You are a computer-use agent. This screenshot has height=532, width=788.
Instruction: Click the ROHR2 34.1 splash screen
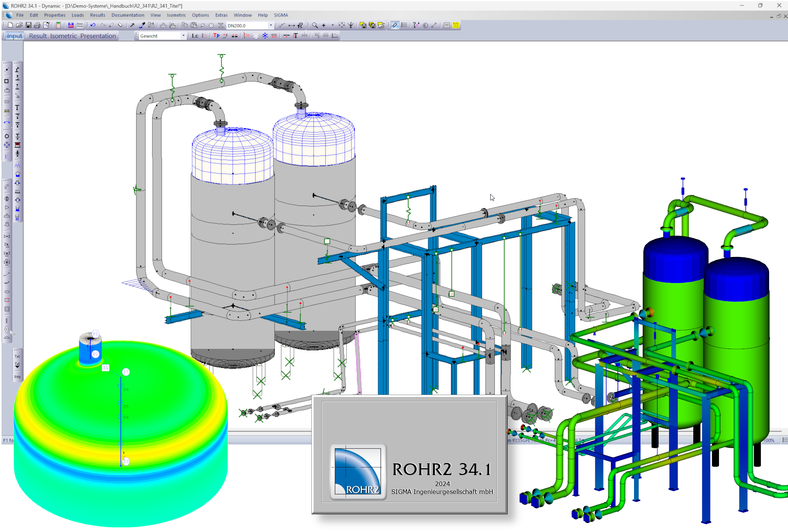coord(409,454)
